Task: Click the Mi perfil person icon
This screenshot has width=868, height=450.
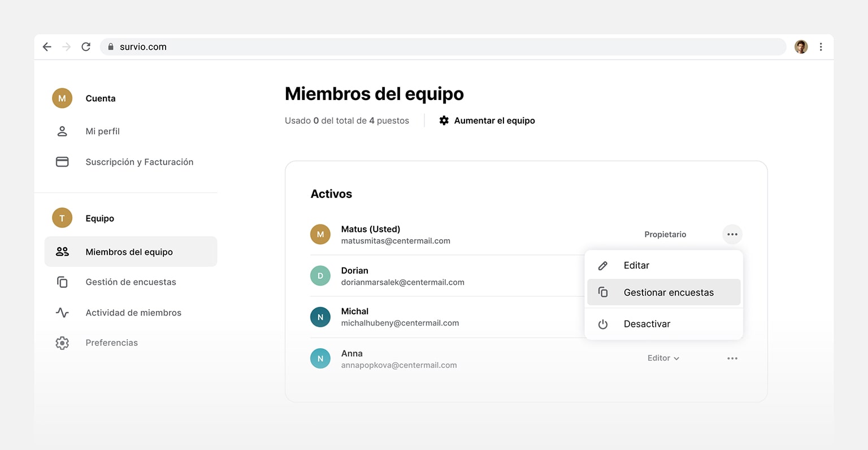Action: coord(62,131)
